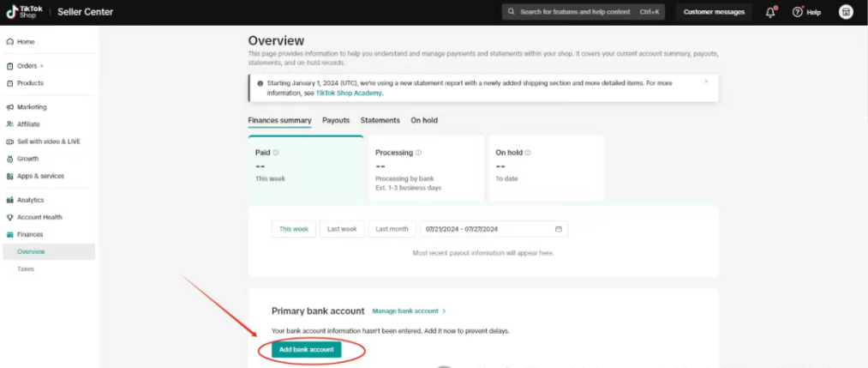Collapse the Finances sidebar section
This screenshot has height=368, width=868.
[30, 234]
